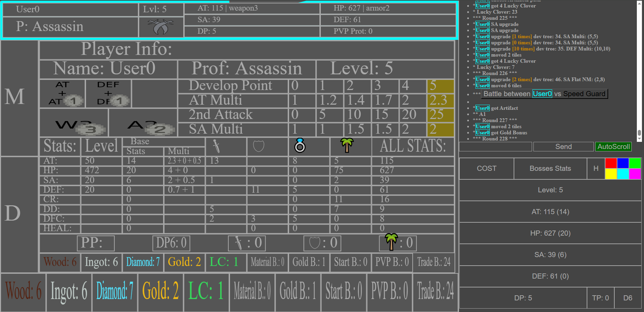
Task: Open the Bosses Stats tab
Action: (x=550, y=168)
